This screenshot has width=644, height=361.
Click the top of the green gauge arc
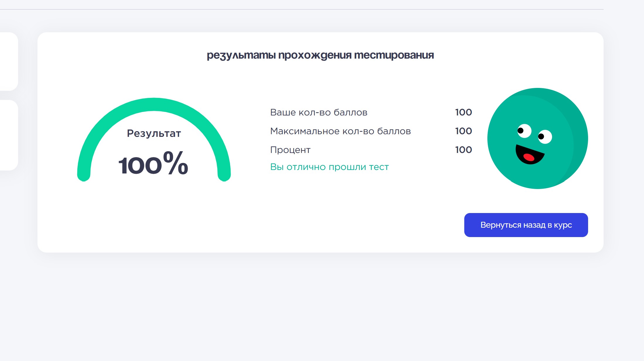154,104
